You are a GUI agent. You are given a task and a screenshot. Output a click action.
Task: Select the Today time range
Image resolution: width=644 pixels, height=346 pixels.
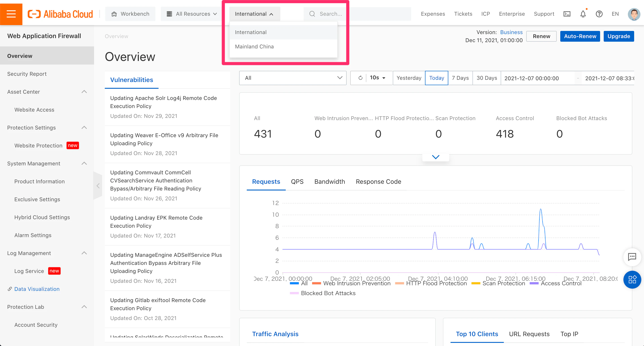coord(436,78)
